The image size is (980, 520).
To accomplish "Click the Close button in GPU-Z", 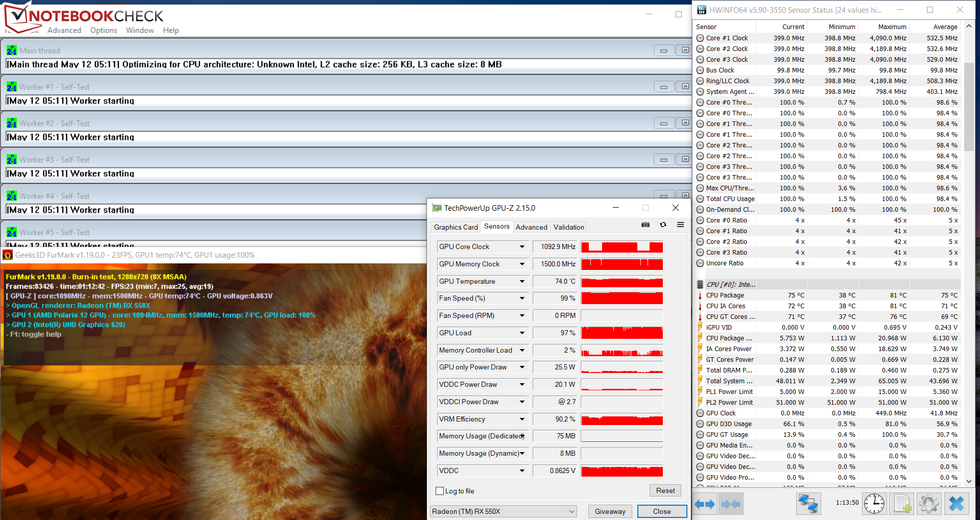I will click(x=662, y=511).
